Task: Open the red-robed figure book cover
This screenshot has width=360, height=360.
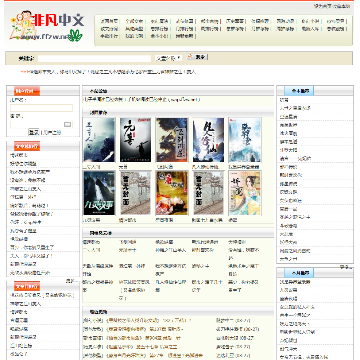Action: click(172, 193)
